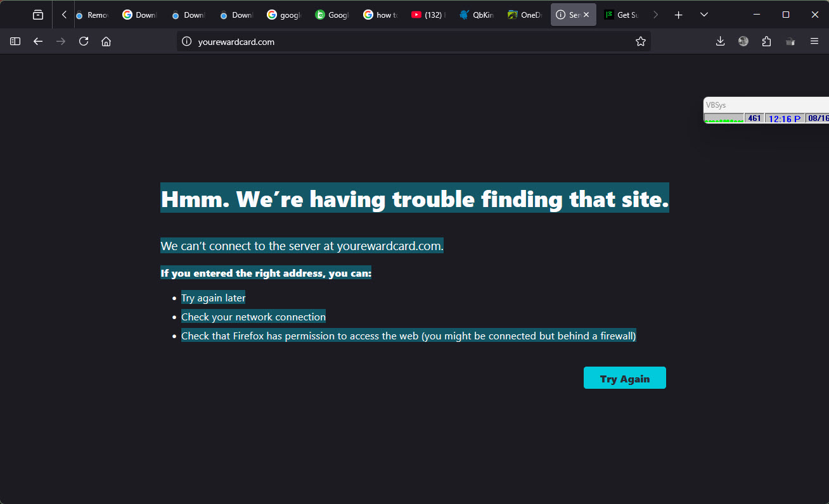Click the Try Again button
This screenshot has width=829, height=504.
coord(625,378)
